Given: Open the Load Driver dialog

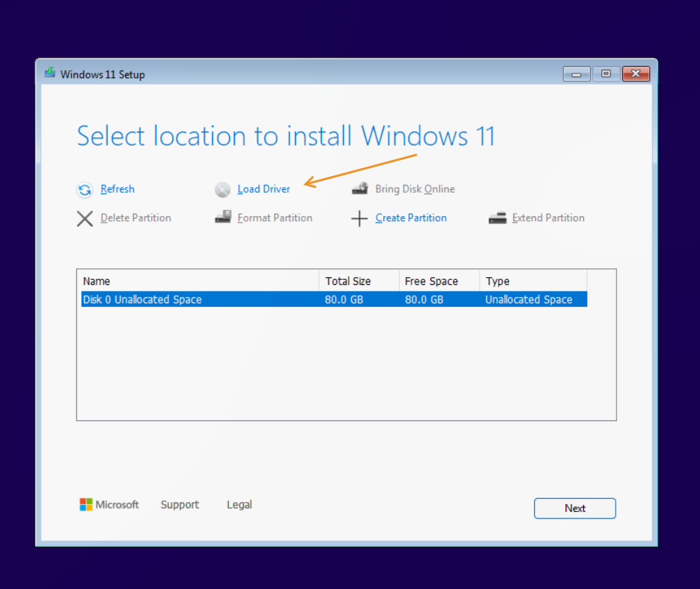Looking at the screenshot, I should 263,189.
